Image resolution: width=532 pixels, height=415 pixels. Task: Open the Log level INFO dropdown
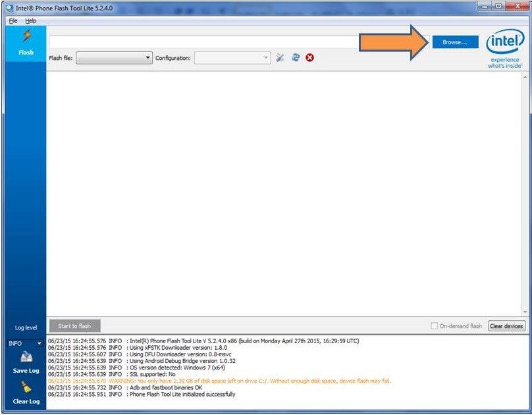click(26, 343)
